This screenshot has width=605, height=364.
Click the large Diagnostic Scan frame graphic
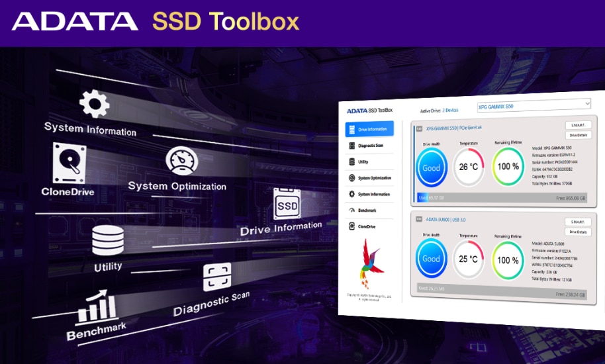click(217, 277)
